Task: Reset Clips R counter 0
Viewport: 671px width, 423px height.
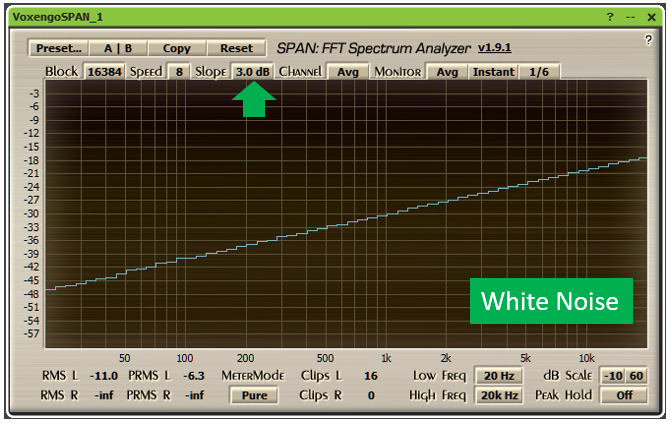Action: pos(371,395)
